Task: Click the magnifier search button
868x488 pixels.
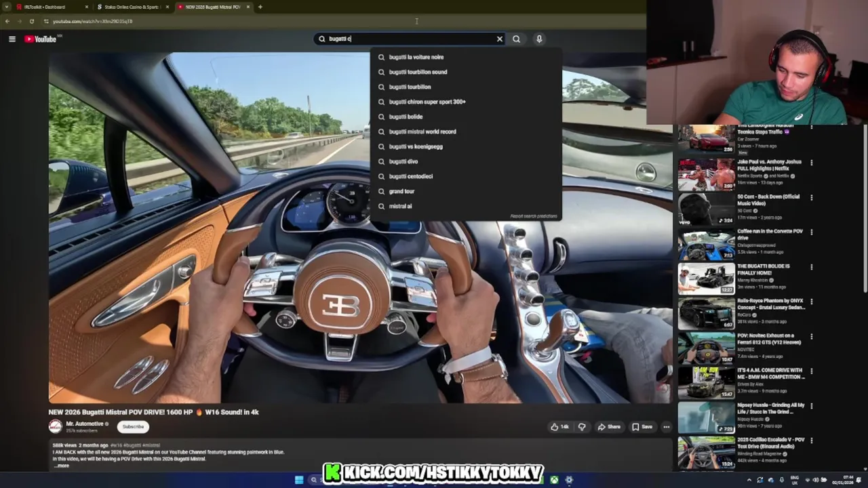Action: point(516,39)
